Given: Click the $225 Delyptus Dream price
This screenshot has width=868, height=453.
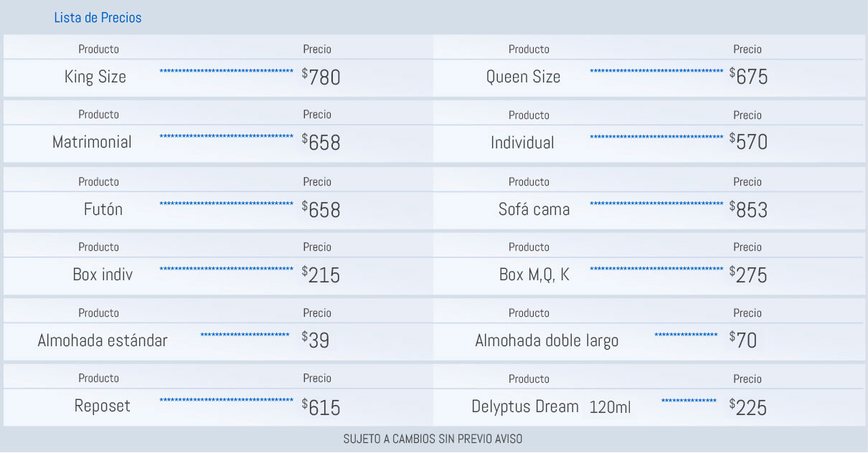Looking at the screenshot, I should point(748,407).
